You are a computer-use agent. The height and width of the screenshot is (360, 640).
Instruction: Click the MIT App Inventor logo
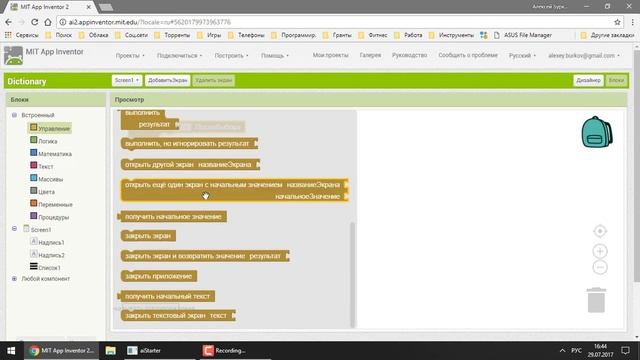coord(13,56)
